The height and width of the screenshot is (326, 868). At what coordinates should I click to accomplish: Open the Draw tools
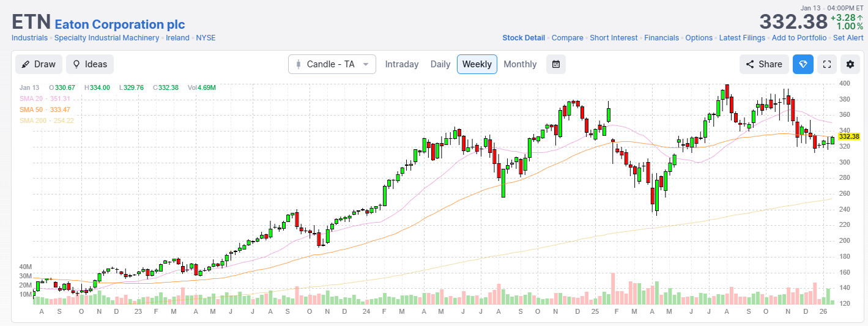38,64
